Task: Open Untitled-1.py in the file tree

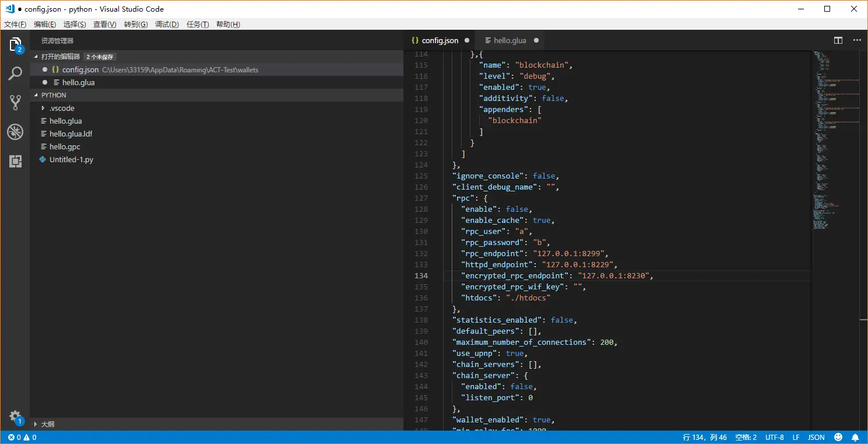Action: 71,159
